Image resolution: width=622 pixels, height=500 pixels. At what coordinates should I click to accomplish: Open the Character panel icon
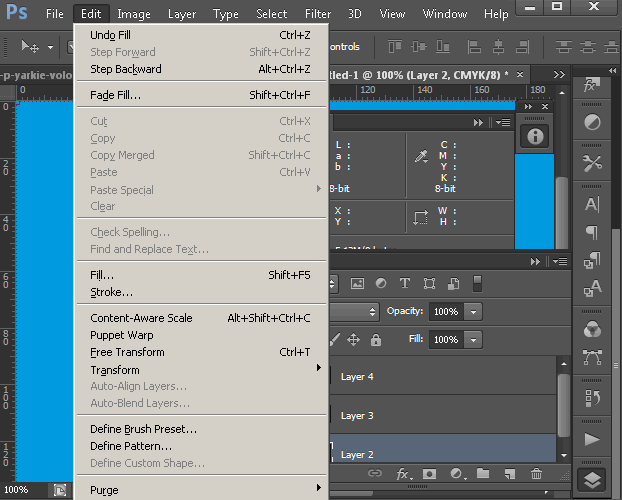(592, 204)
